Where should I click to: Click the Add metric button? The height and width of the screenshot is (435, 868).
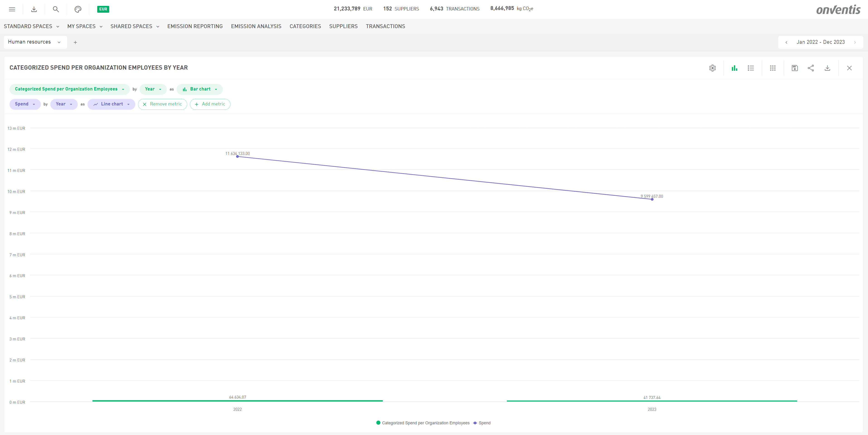click(x=210, y=104)
